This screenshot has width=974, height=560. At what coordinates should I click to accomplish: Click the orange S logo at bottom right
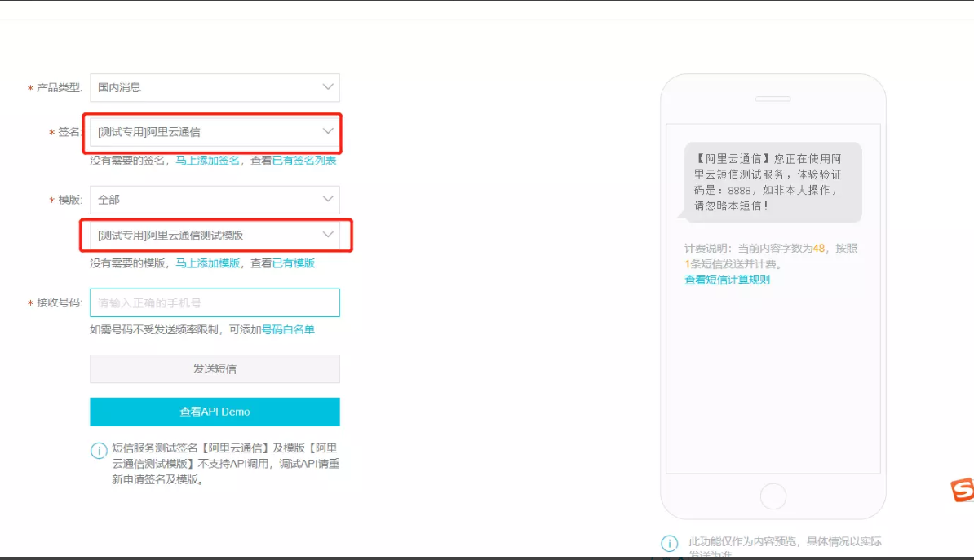[x=963, y=491]
